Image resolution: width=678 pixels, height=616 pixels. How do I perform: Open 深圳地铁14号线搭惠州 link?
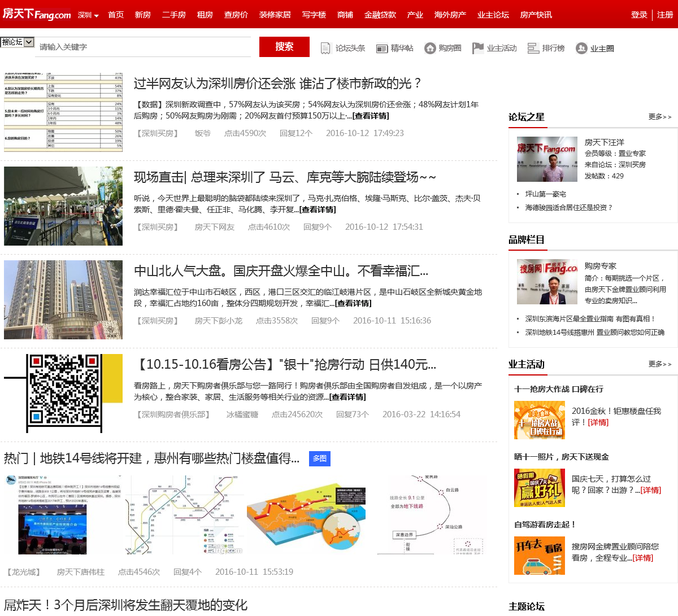(595, 332)
